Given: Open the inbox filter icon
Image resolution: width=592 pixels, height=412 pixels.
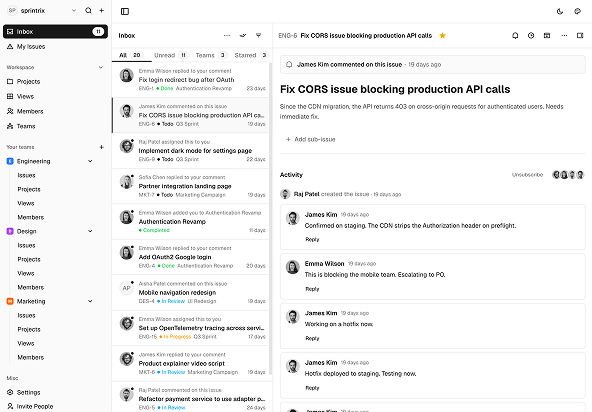Looking at the screenshot, I should coord(259,35).
